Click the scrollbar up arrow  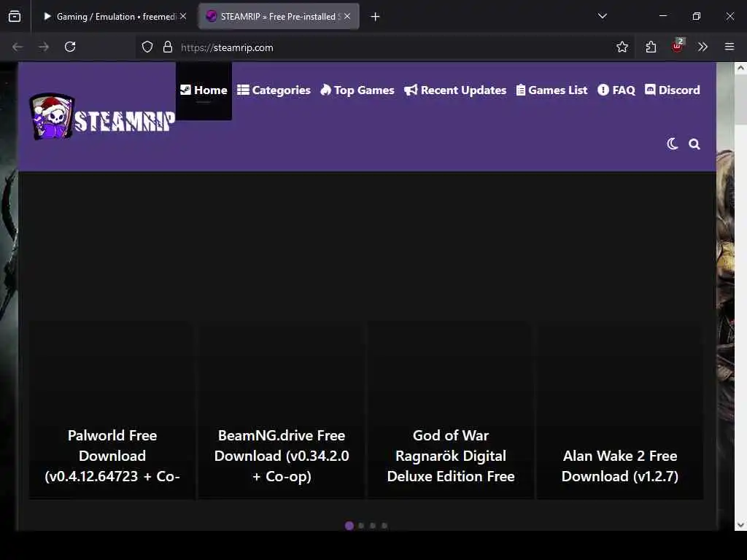(x=740, y=68)
